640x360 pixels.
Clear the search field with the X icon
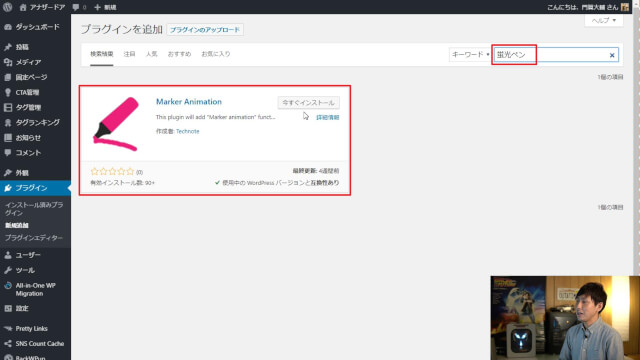coord(612,55)
